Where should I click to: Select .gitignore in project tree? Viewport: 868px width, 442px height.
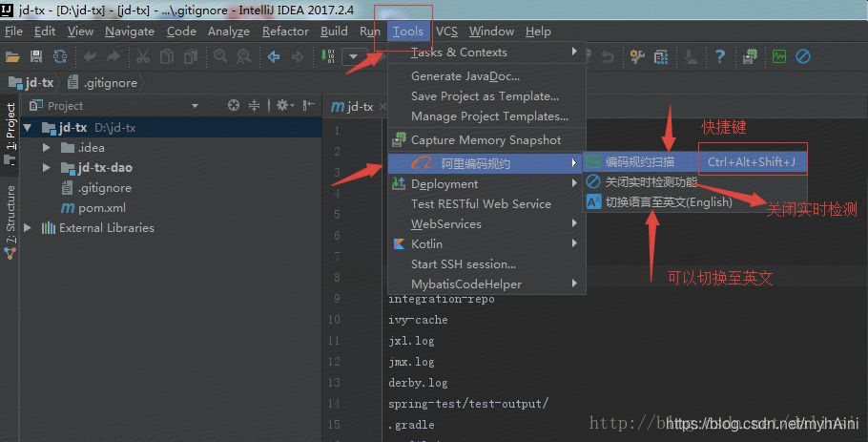(x=97, y=188)
